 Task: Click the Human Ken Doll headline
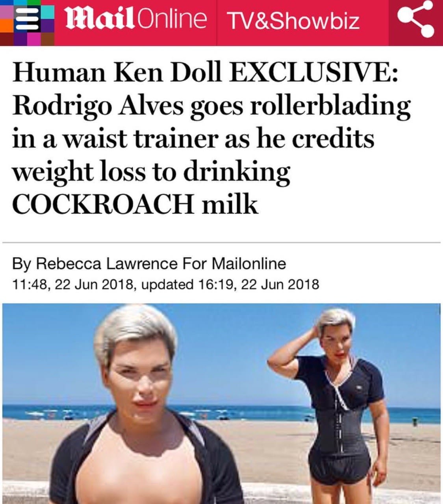212,139
